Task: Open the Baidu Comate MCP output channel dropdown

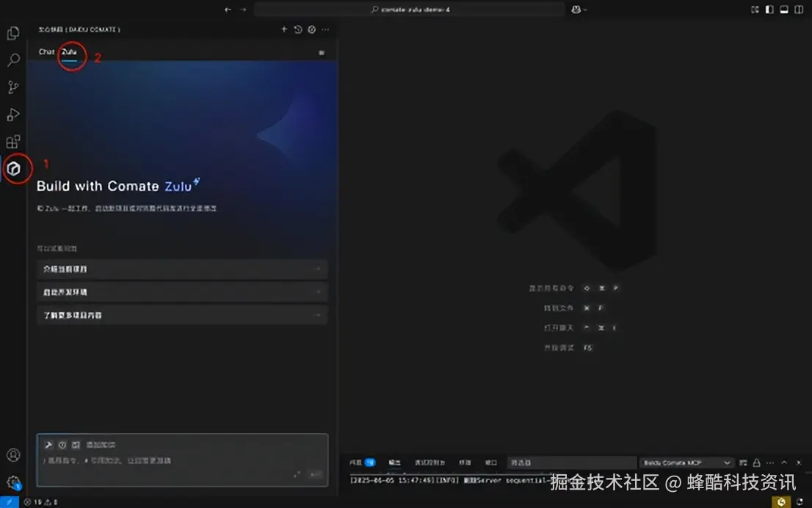Action: pyautogui.click(x=686, y=462)
